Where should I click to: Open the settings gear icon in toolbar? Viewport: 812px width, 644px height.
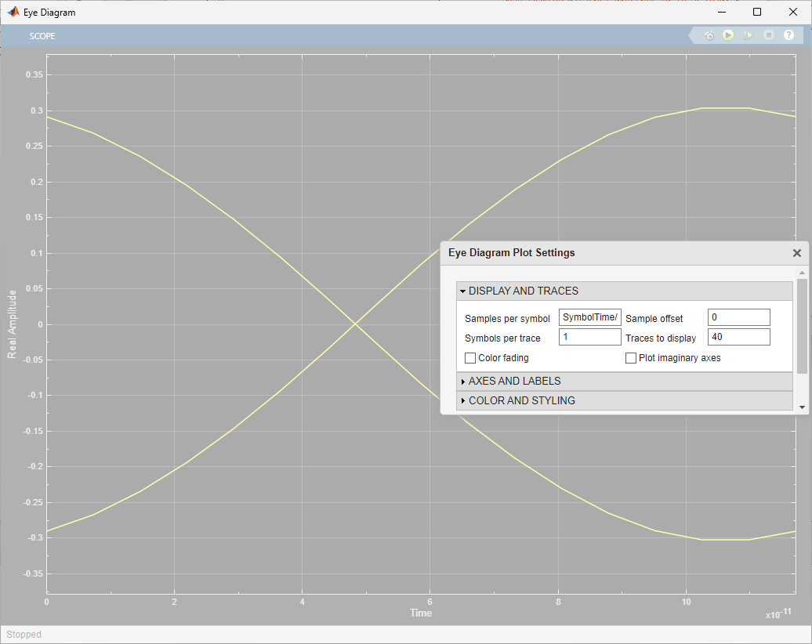709,36
